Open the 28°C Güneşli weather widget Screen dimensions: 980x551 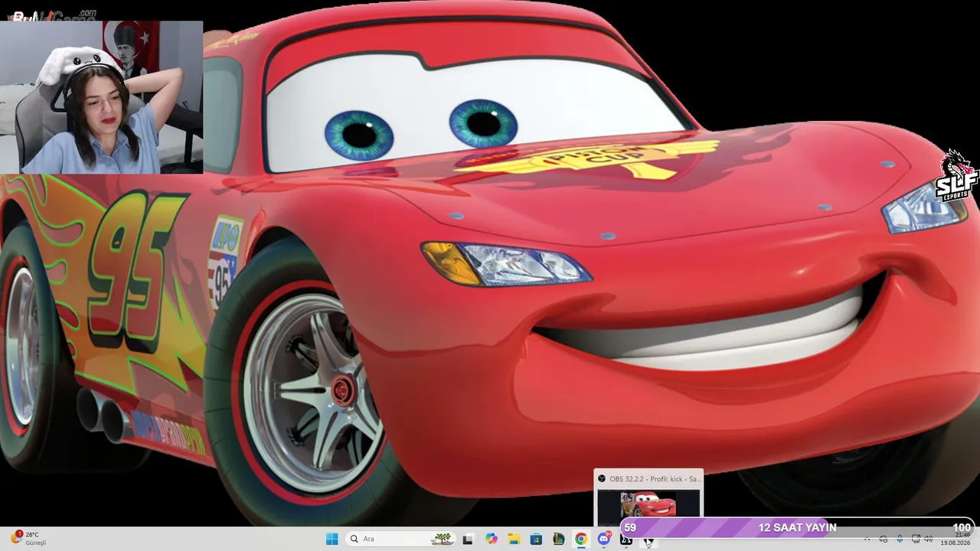coord(29,539)
